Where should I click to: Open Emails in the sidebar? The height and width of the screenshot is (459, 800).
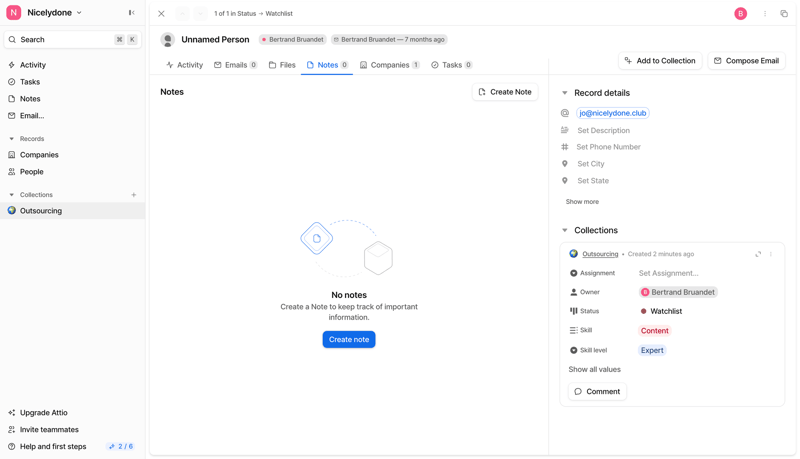(x=32, y=115)
